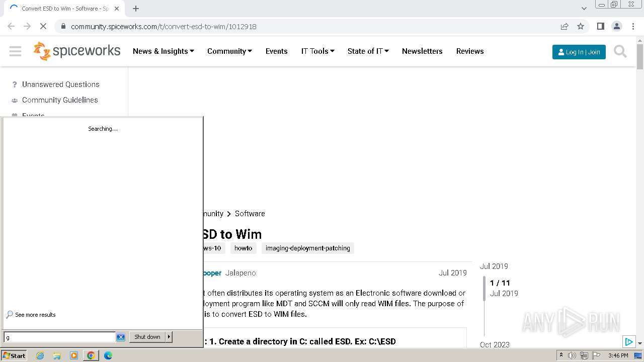Open Microsoft Edge from taskbar
The image size is (644, 362).
tap(108, 355)
